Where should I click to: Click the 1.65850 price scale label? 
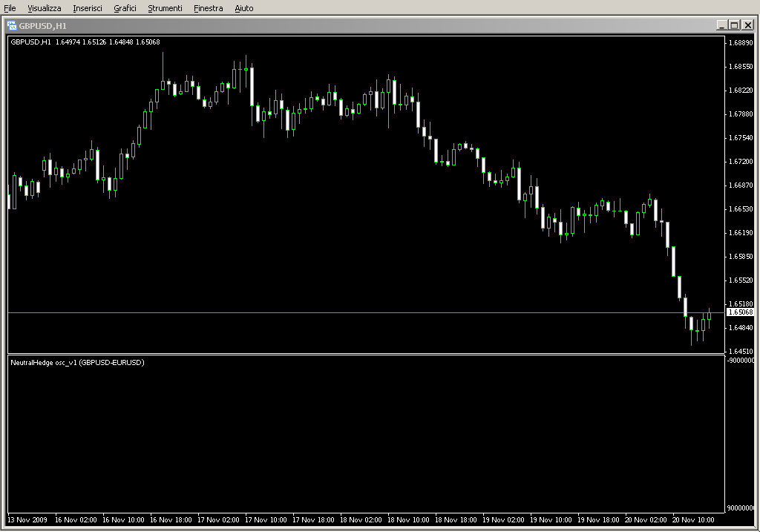pos(741,256)
